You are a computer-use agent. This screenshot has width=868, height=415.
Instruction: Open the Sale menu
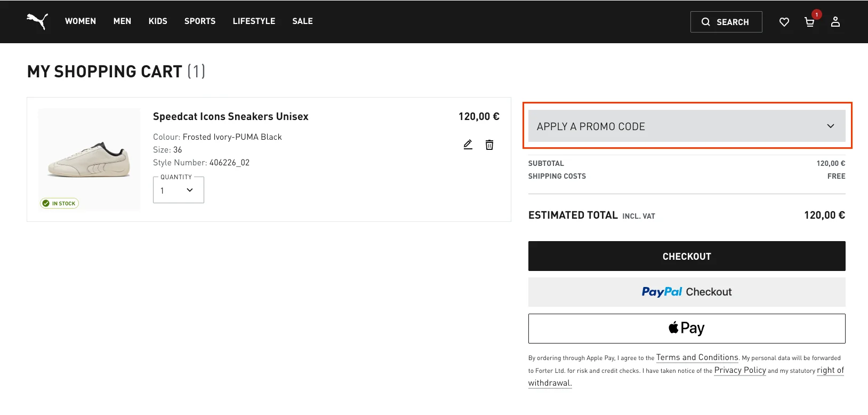[x=302, y=21]
